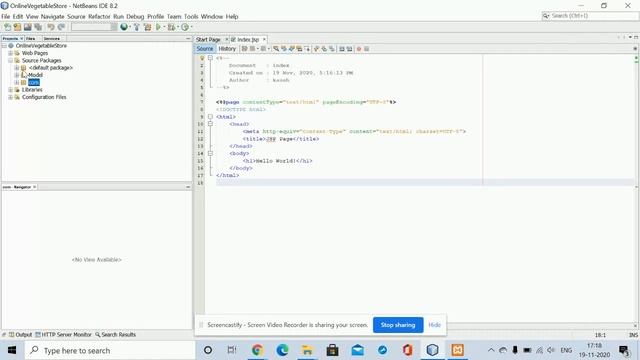Open the Run Project dropdown arrow

coord(164,27)
